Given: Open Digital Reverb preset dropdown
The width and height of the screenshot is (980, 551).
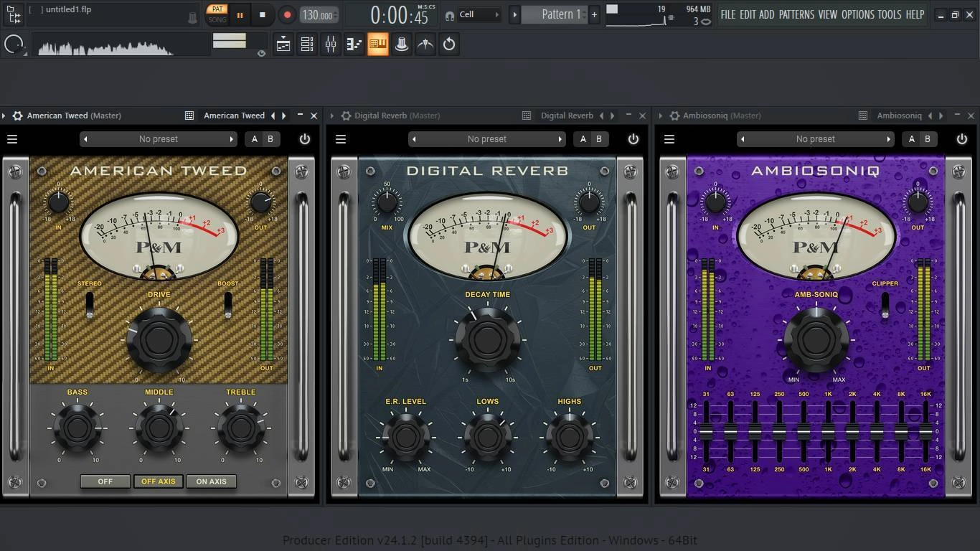Looking at the screenshot, I should click(487, 139).
